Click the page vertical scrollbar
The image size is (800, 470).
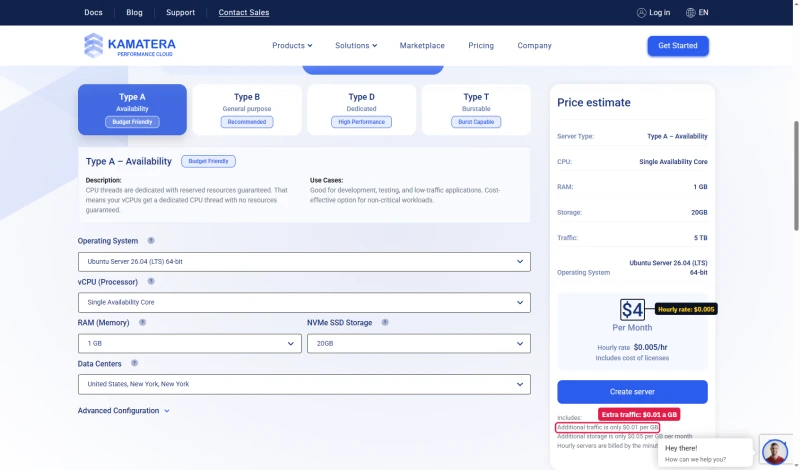(796, 176)
